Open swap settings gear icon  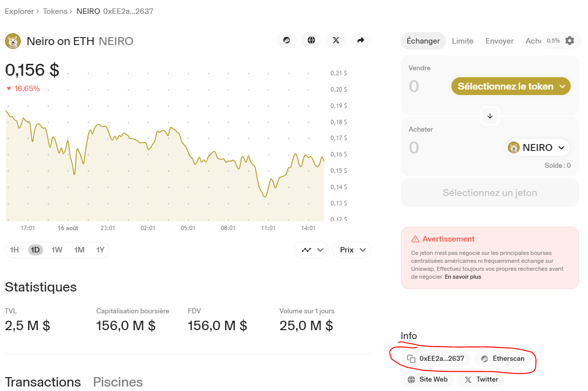[570, 41]
